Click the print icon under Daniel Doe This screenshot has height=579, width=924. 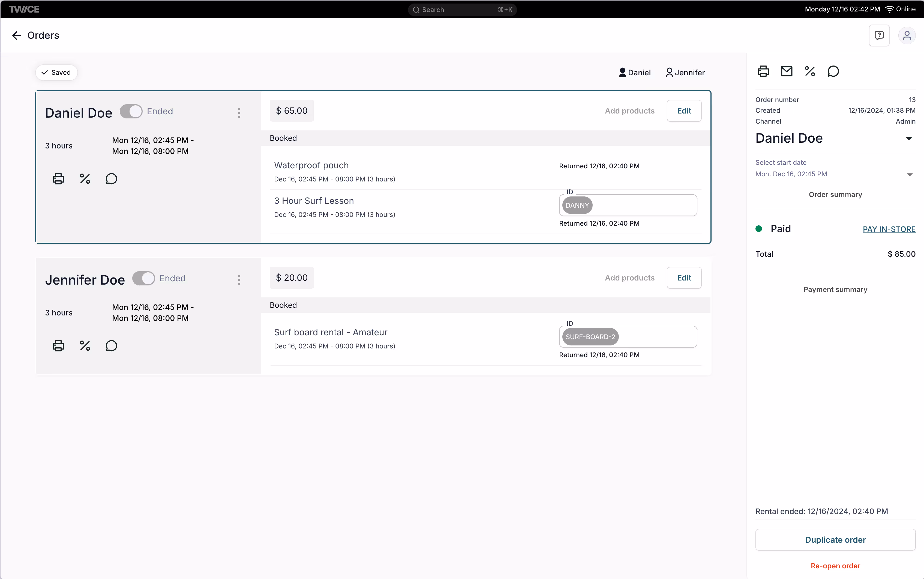[58, 179]
